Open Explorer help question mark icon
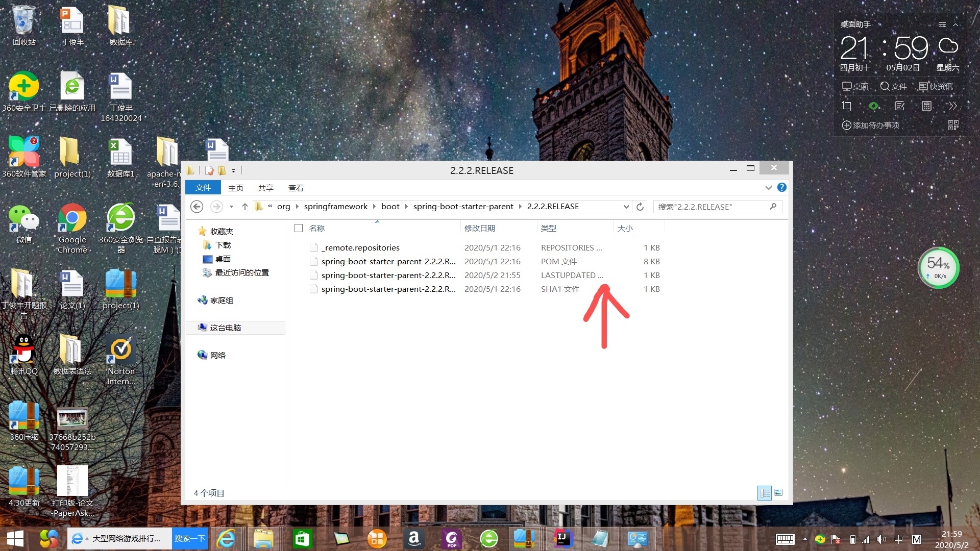Screen dimensions: 980x551 (x=781, y=188)
